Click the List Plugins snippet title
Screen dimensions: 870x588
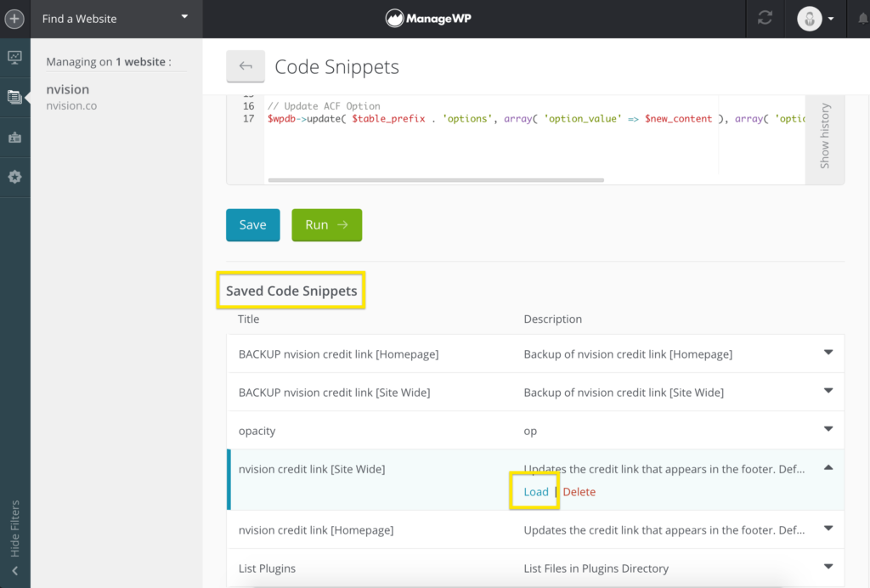(267, 568)
